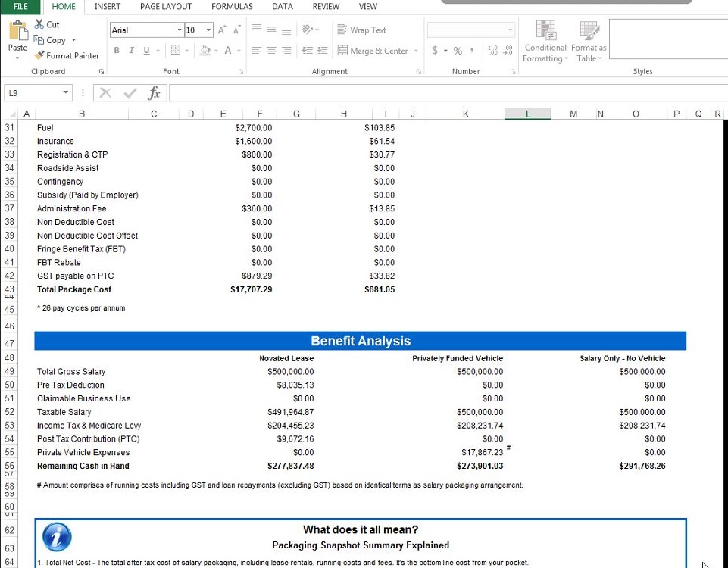The width and height of the screenshot is (728, 568).
Task: Apply cell borders icon
Action: pos(175,50)
